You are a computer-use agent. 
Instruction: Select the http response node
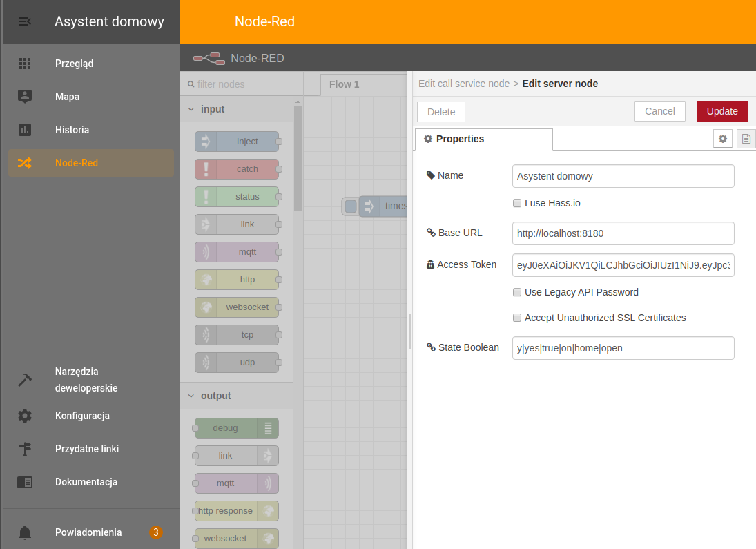(237, 511)
